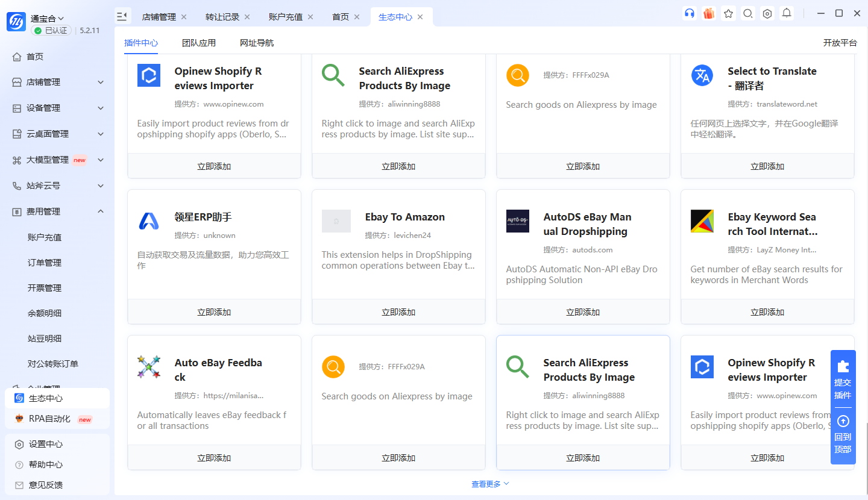Screen dimensions: 868x500
Task: Click the 大模型管理 icon in sidebar
Action: click(17, 160)
